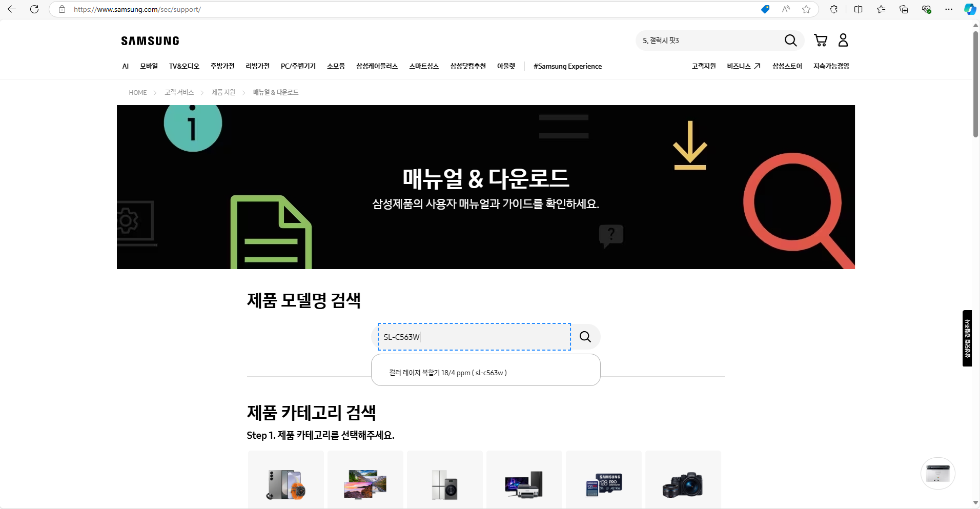Click the model name input with SL-C563W

(x=474, y=337)
